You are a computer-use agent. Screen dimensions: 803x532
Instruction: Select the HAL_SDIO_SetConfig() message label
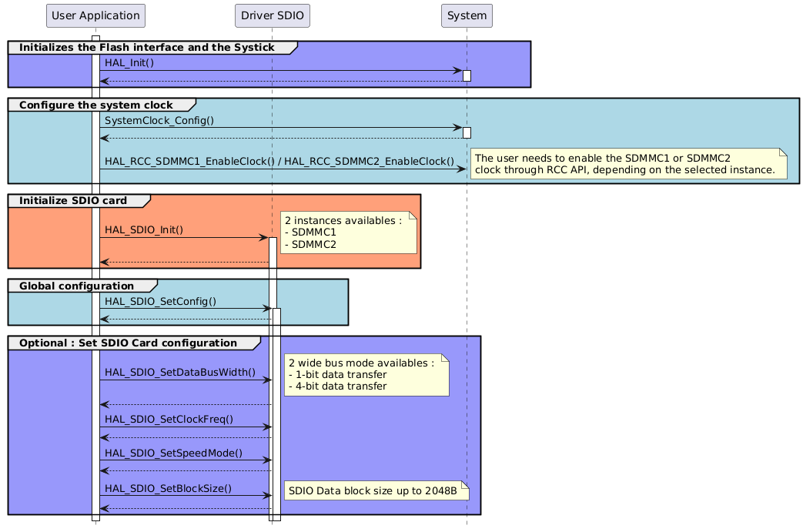click(160, 302)
